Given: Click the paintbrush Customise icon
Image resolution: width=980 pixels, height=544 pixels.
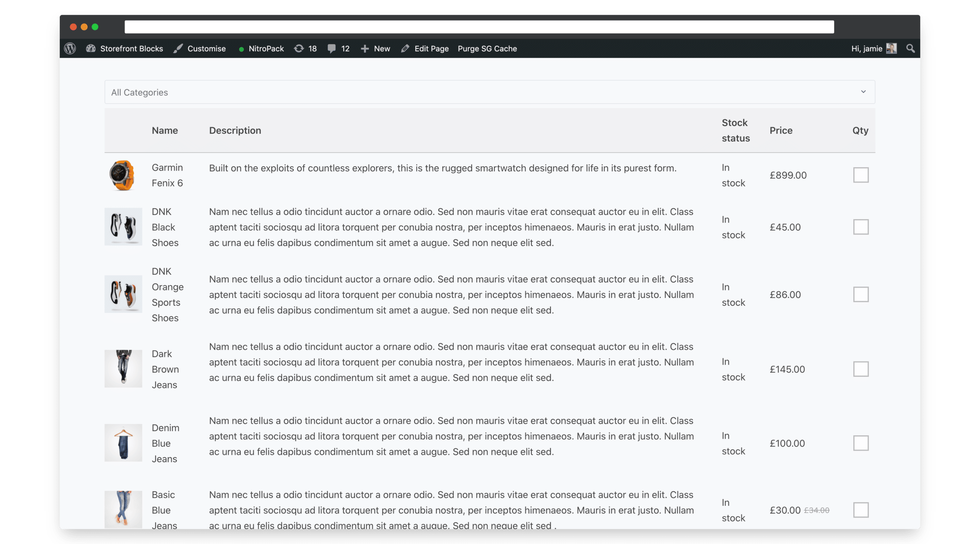Looking at the screenshot, I should pos(178,49).
